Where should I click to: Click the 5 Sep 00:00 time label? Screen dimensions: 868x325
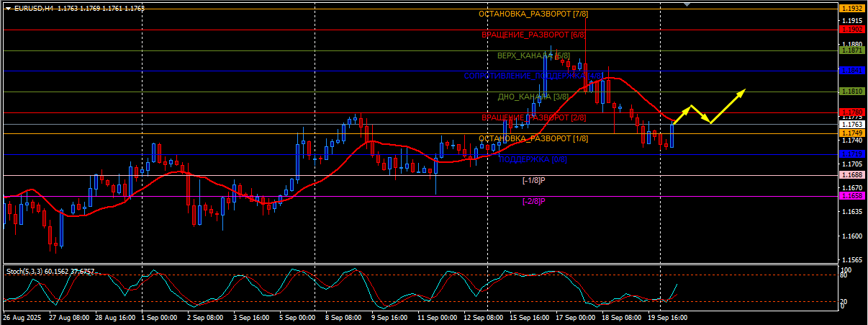pos(297,317)
